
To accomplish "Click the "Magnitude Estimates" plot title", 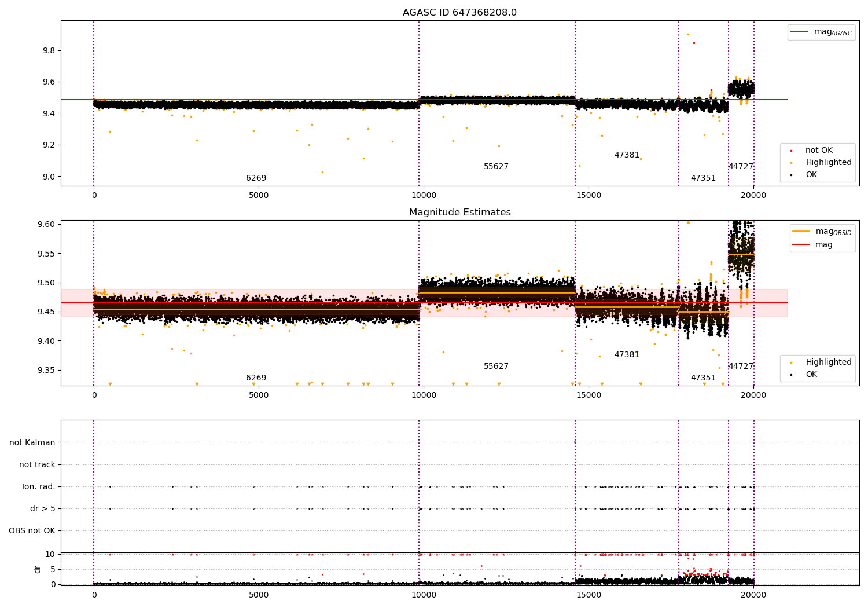I will pos(459,213).
